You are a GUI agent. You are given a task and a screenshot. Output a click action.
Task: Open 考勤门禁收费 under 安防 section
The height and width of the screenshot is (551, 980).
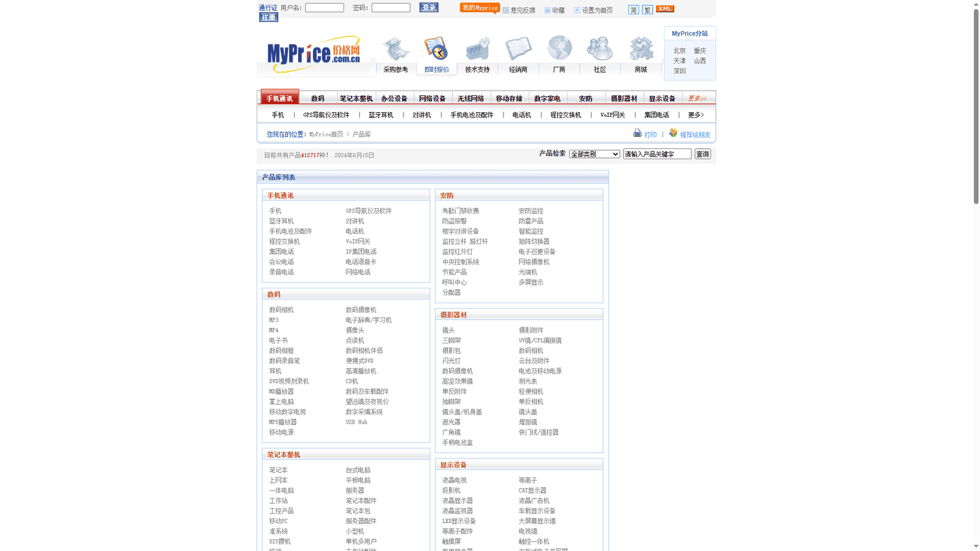pyautogui.click(x=461, y=212)
